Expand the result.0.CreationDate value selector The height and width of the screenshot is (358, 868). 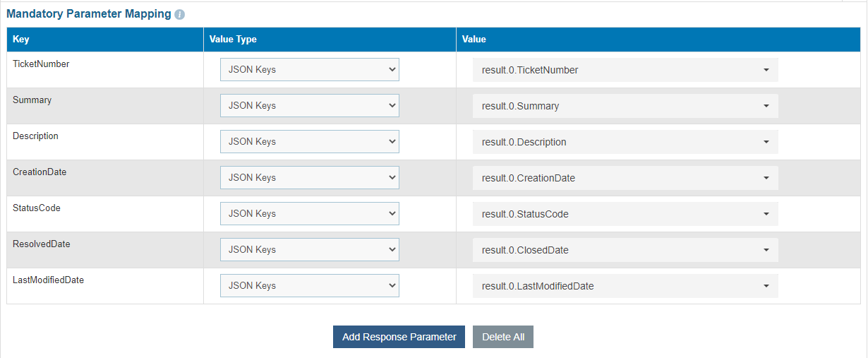point(625,178)
